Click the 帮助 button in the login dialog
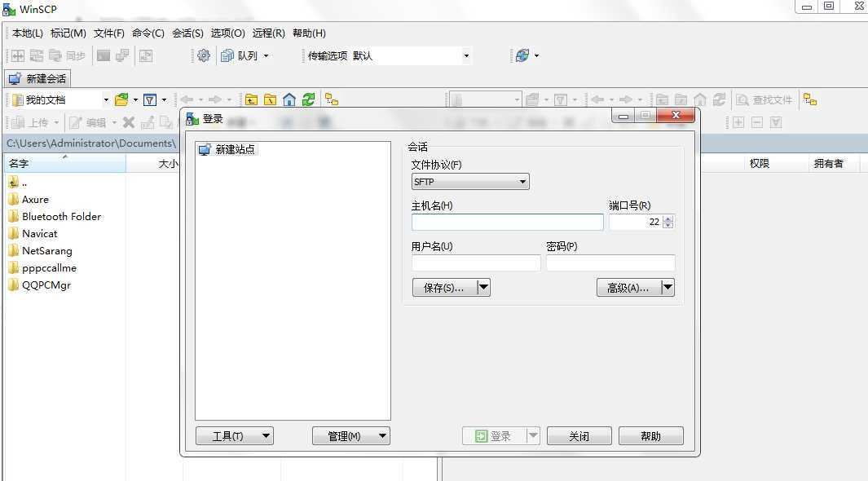 point(650,436)
